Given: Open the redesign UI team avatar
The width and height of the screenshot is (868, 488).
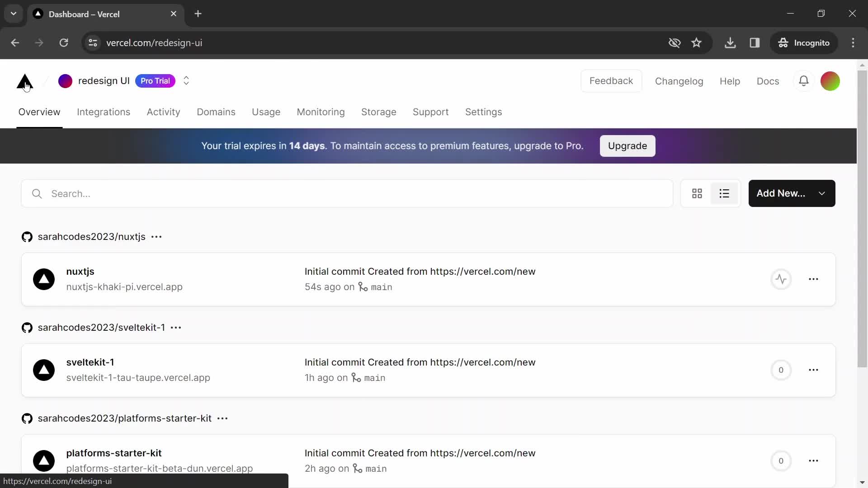Looking at the screenshot, I should [65, 81].
